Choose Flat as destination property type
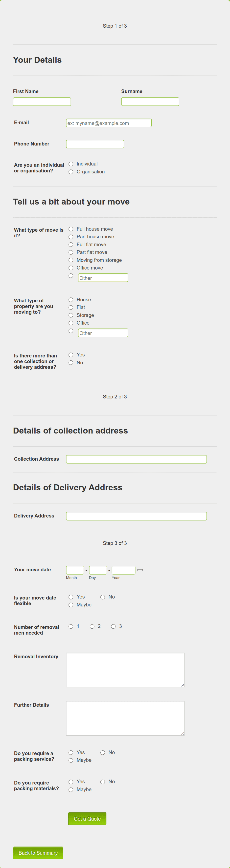This screenshot has height=868, width=230. tap(71, 307)
